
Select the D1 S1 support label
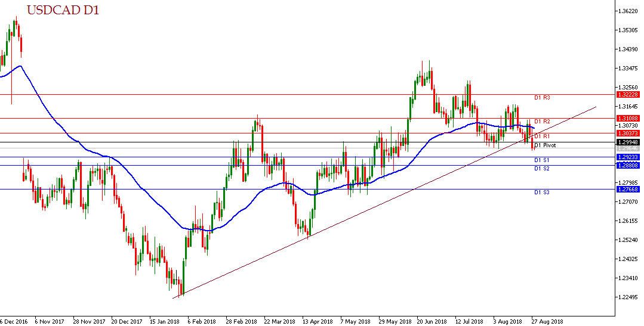[x=542, y=160]
